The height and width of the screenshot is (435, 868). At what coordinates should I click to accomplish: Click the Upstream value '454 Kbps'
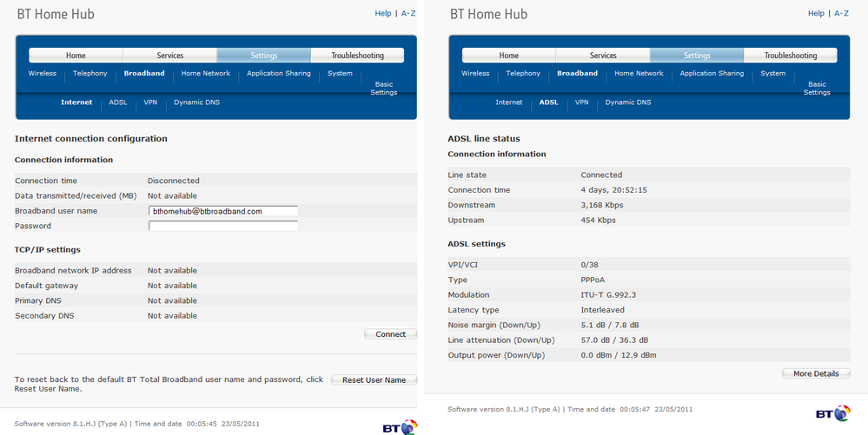click(598, 220)
